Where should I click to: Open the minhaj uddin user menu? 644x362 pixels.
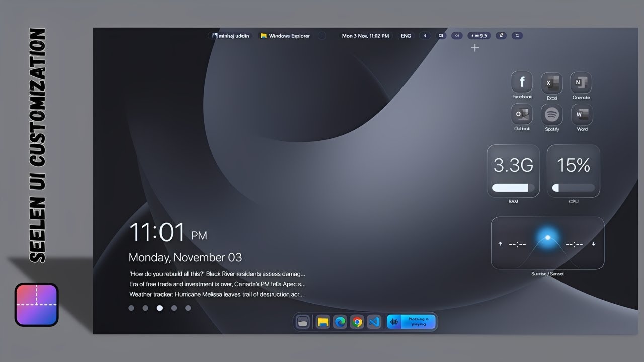coord(230,36)
